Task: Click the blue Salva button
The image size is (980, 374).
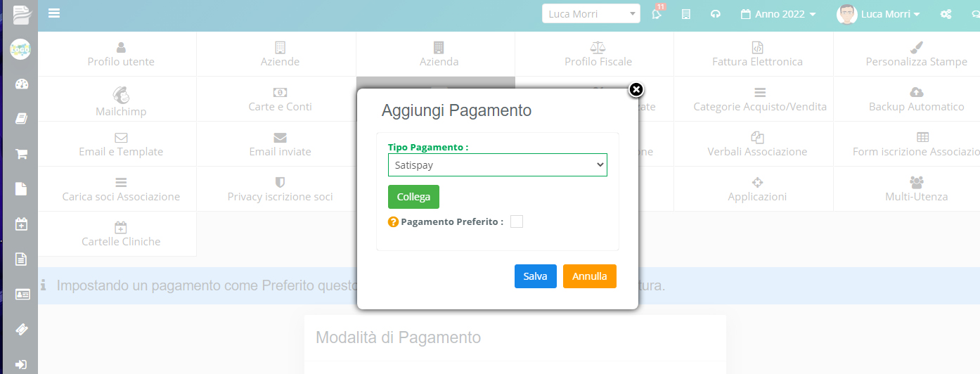Action: point(536,276)
